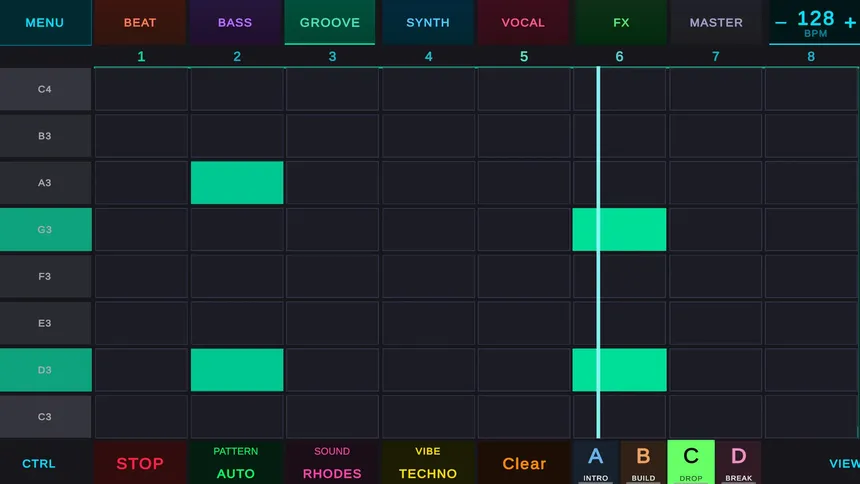This screenshot has width=860, height=484.
Task: Open the CTRL panel
Action: tap(39, 463)
